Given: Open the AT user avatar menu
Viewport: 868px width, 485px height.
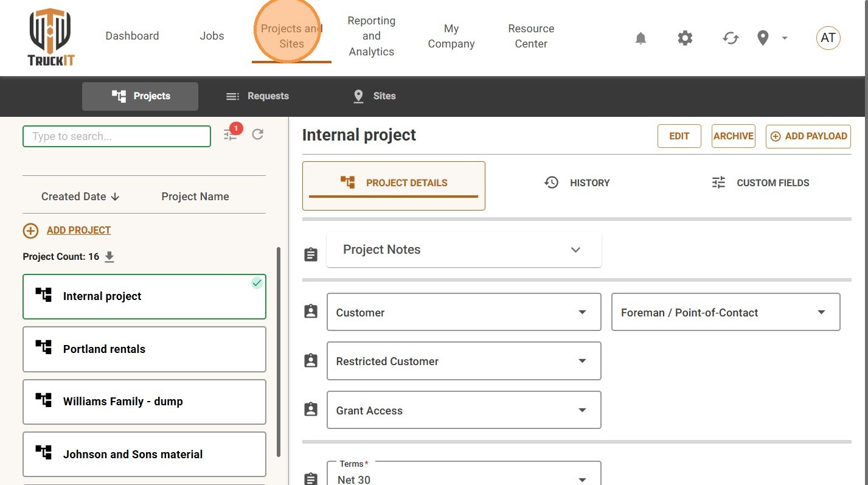Looking at the screenshot, I should (x=828, y=38).
